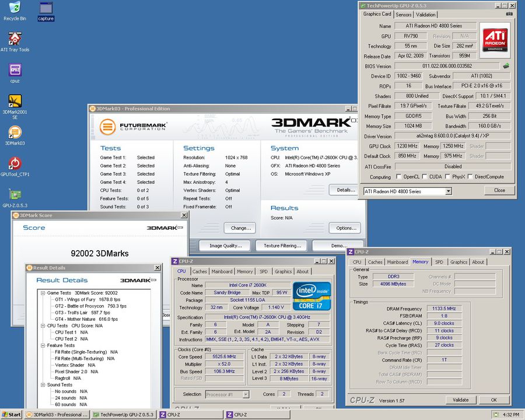The height and width of the screenshot is (420, 525).
Task: Select the Graphics Card tab in GPU-Z
Action: coord(377,14)
